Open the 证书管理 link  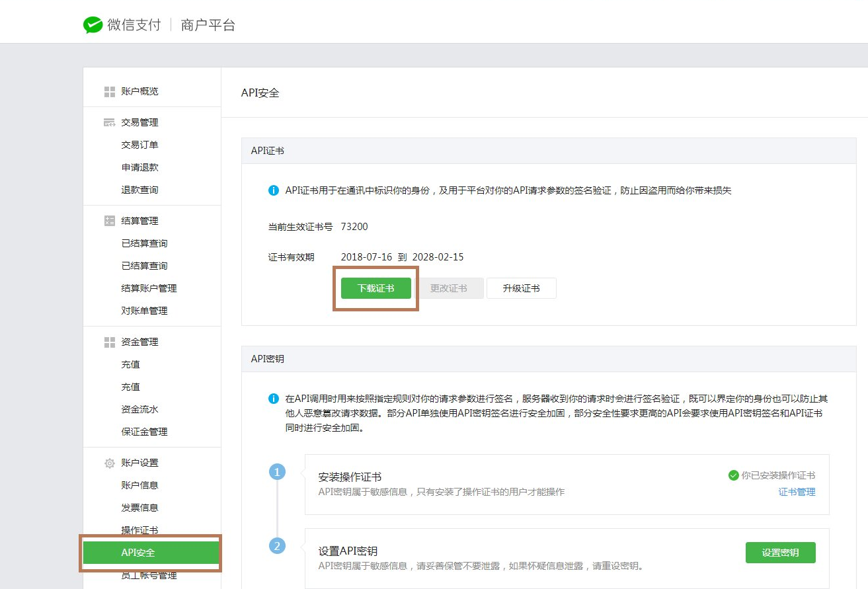coord(797,492)
